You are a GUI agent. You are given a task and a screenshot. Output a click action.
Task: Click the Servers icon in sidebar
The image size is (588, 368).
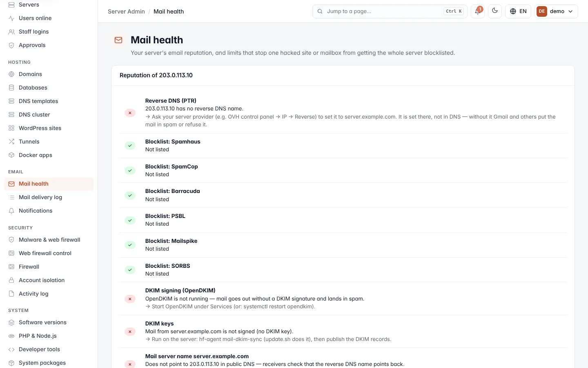11,4
